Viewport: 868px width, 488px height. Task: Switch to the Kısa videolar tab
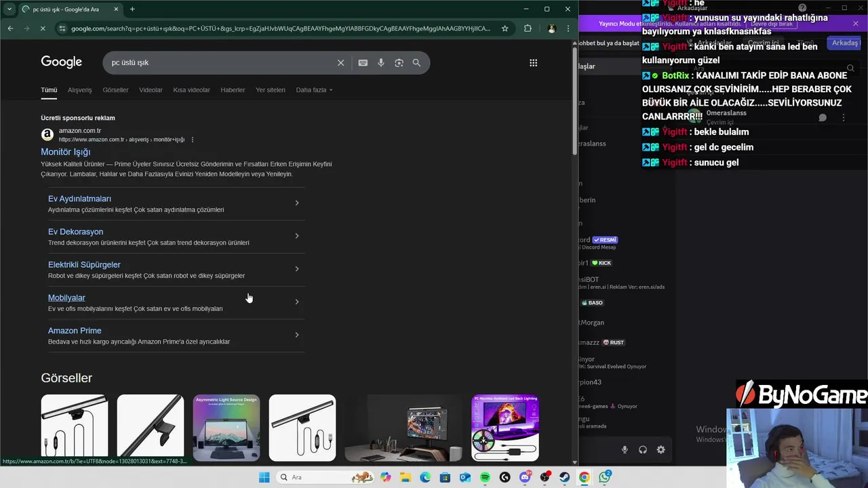[191, 89]
